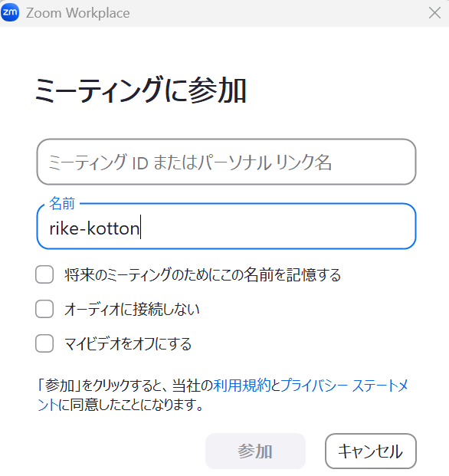Click the wrapped ント link text on second line

[48, 405]
